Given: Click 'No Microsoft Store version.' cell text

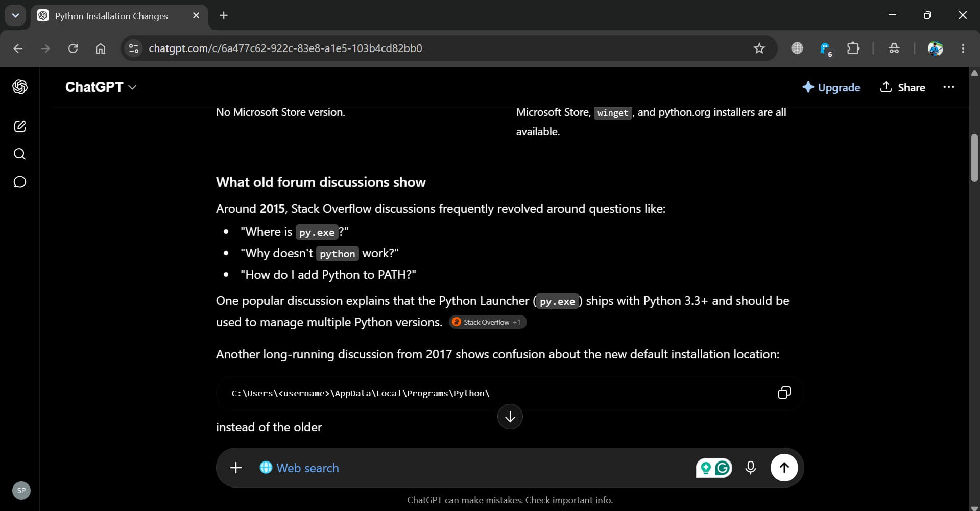Looking at the screenshot, I should (x=280, y=112).
